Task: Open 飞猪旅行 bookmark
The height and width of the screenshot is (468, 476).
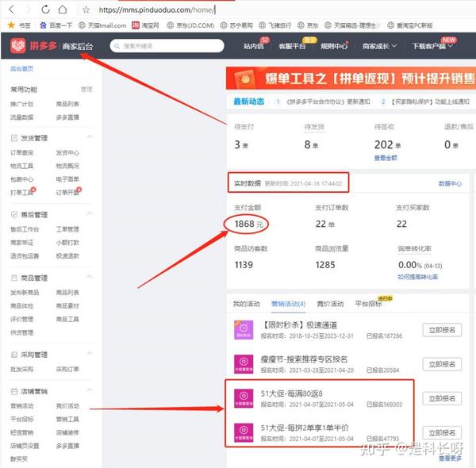Action: click(275, 25)
